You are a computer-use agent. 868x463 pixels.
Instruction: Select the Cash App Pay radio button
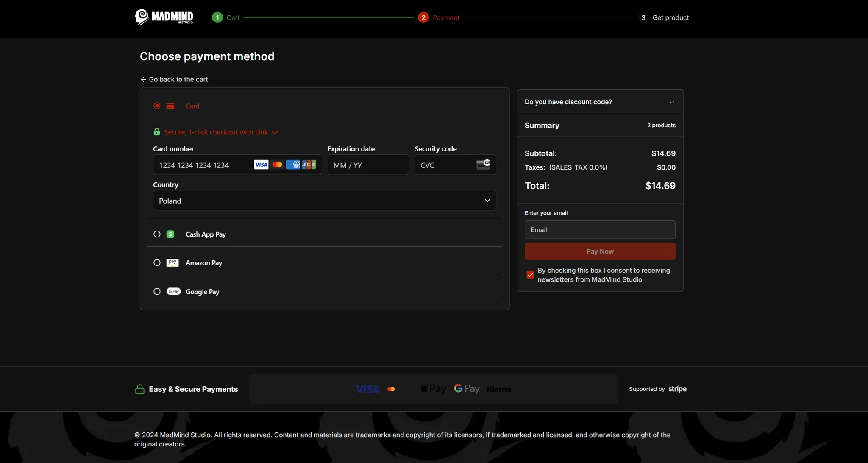pyautogui.click(x=157, y=234)
